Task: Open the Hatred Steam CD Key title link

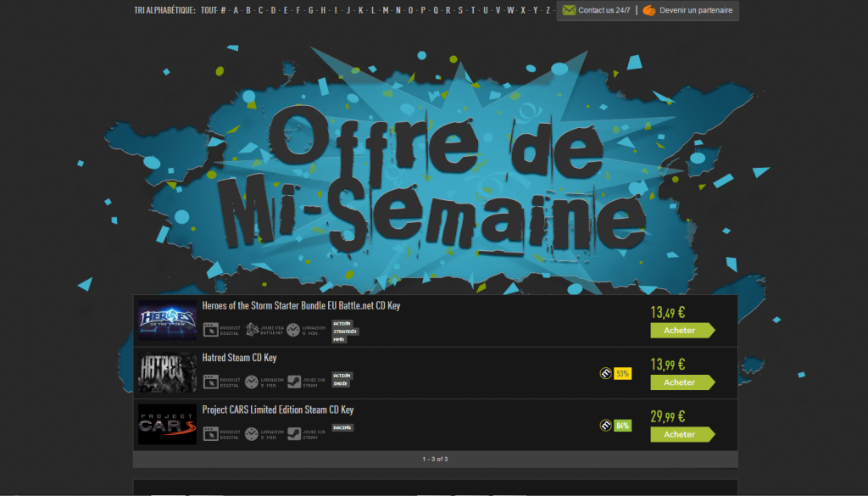Action: click(239, 358)
